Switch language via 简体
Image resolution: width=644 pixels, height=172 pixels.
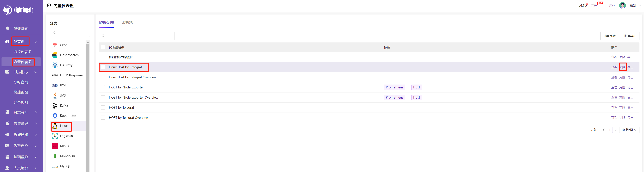[612, 6]
